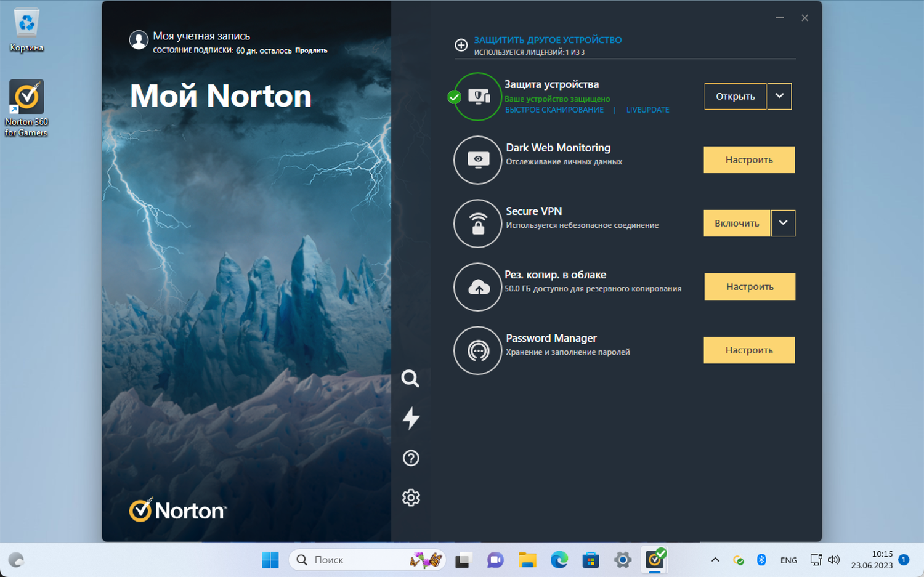Open Task View on the taskbar
924x577 pixels.
(463, 560)
